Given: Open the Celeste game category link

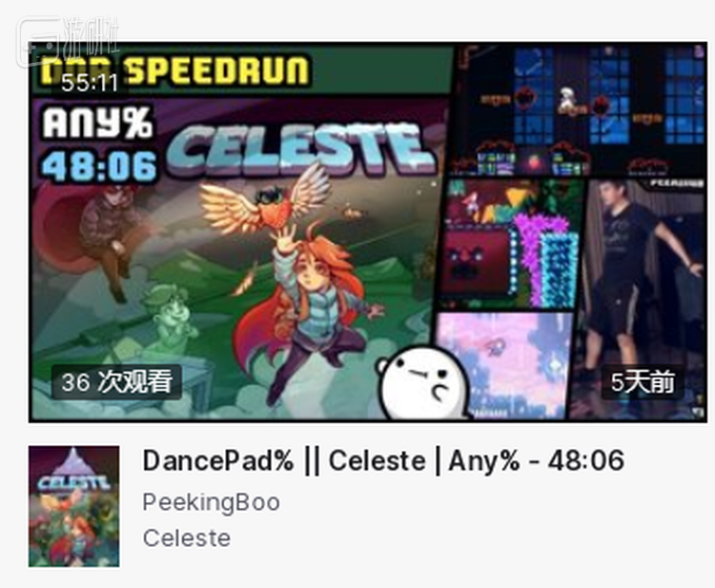Looking at the screenshot, I should [x=187, y=537].
